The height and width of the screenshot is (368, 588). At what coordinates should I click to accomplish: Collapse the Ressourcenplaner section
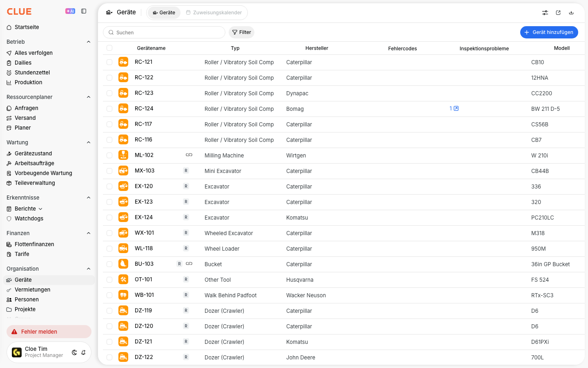click(89, 97)
